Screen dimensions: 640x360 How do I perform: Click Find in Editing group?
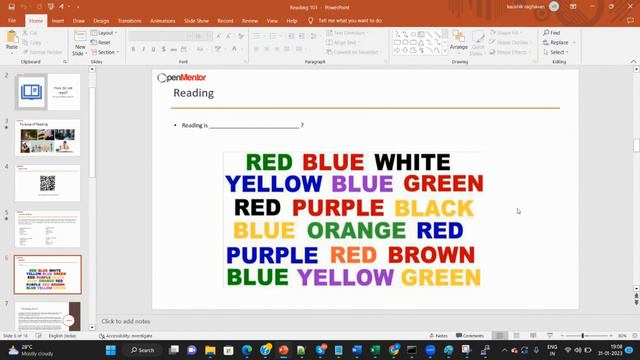pos(551,33)
